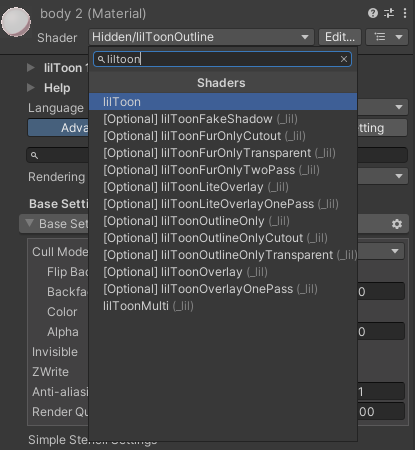This screenshot has height=450, width=415.
Task: Collapse the Base Setting section triangle
Action: click(x=29, y=223)
